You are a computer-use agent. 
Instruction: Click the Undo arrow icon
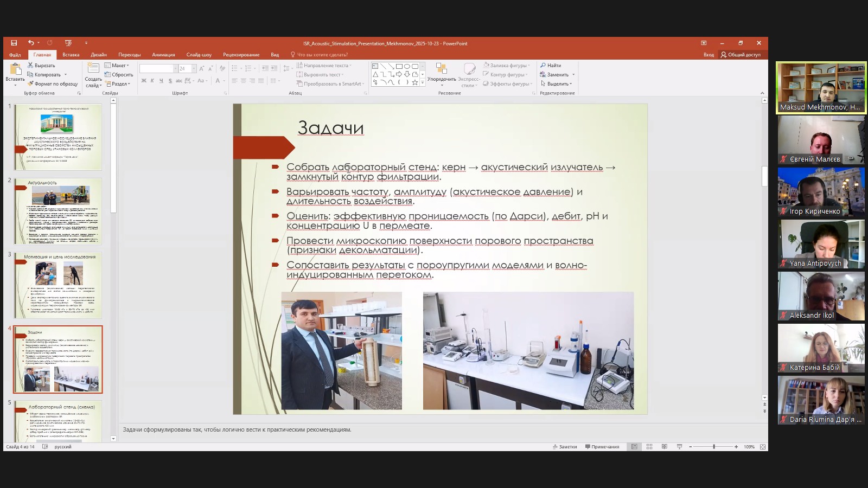[31, 43]
